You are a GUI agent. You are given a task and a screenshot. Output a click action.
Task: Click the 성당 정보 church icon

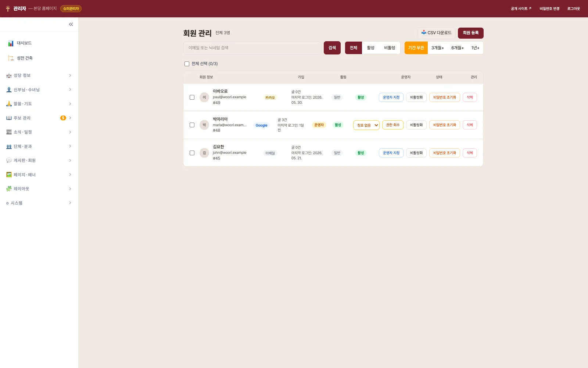tap(9, 75)
